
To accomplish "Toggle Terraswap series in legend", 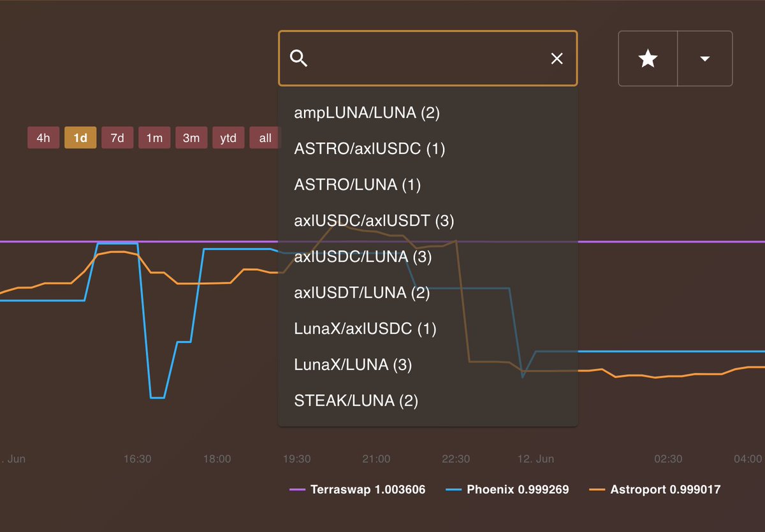I will click(x=358, y=489).
